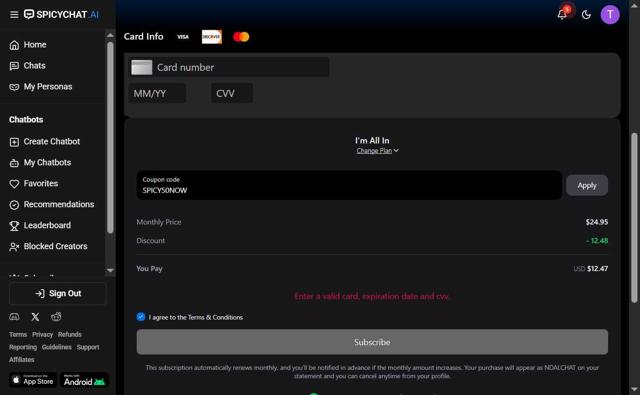
Task: Click the $24.95 monthly price value
Action: pyautogui.click(x=597, y=222)
